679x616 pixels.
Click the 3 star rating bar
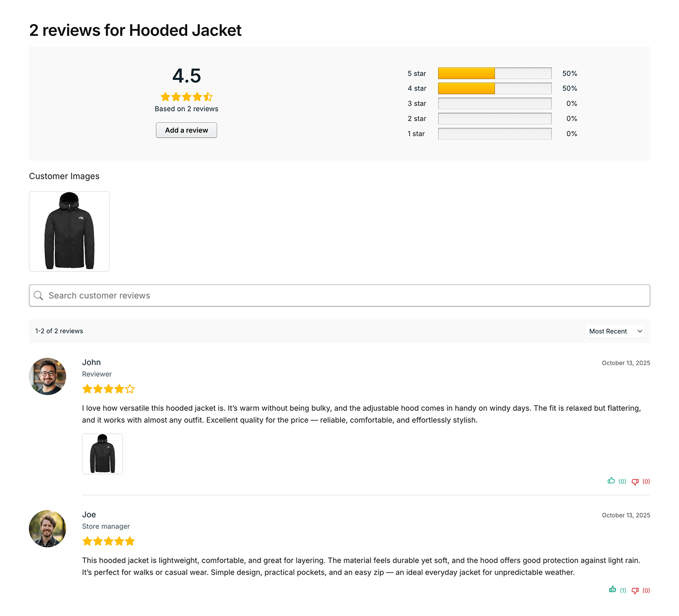pyautogui.click(x=494, y=104)
